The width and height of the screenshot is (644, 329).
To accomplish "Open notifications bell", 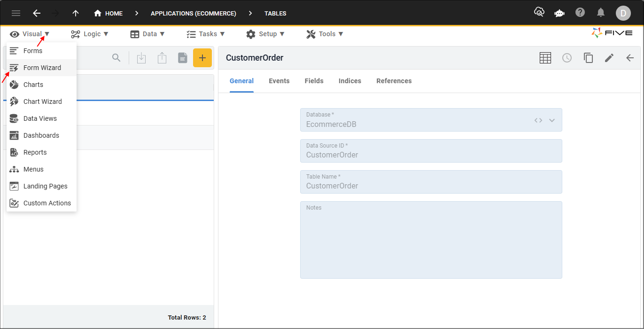I will point(601,13).
